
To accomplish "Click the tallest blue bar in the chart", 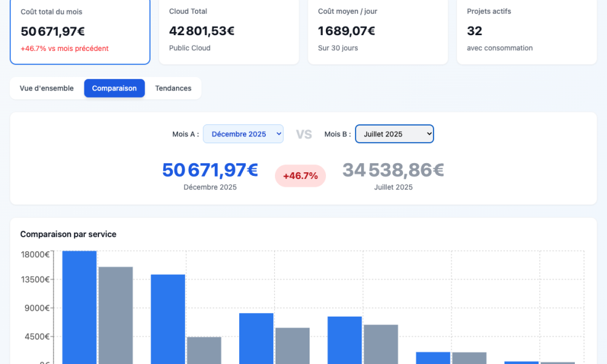I will [x=80, y=306].
